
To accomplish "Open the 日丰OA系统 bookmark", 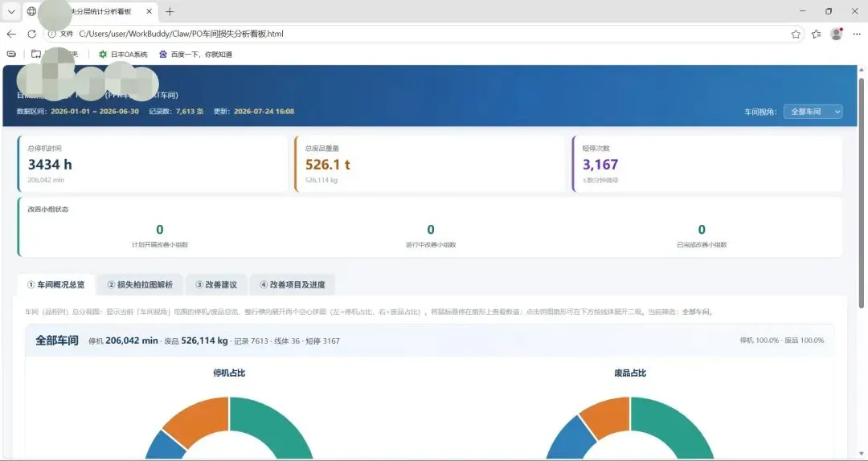I will 123,55.
